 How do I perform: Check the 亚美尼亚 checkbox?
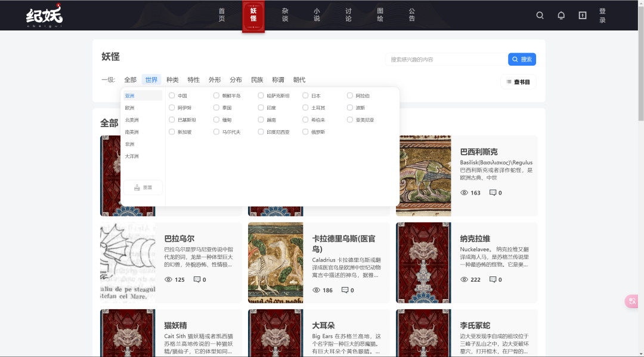(x=349, y=119)
